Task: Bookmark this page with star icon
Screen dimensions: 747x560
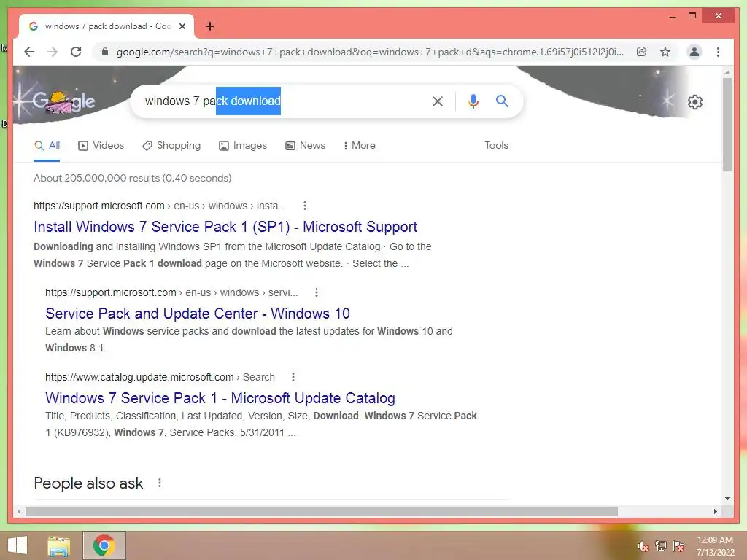Action: (x=665, y=52)
